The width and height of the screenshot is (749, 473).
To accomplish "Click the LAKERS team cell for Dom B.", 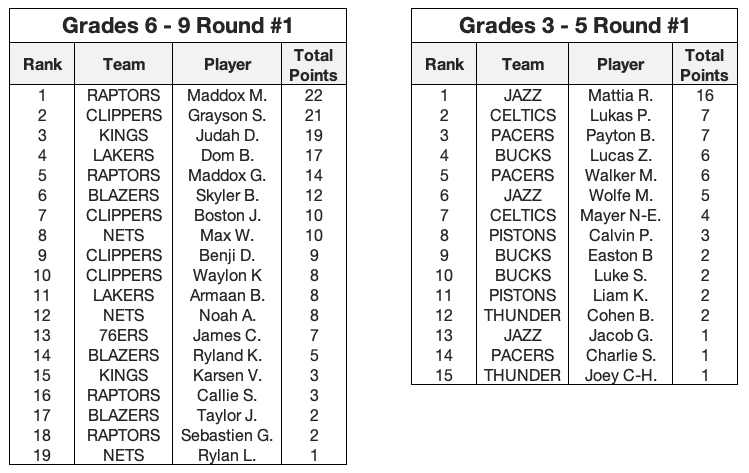I will tap(124, 156).
